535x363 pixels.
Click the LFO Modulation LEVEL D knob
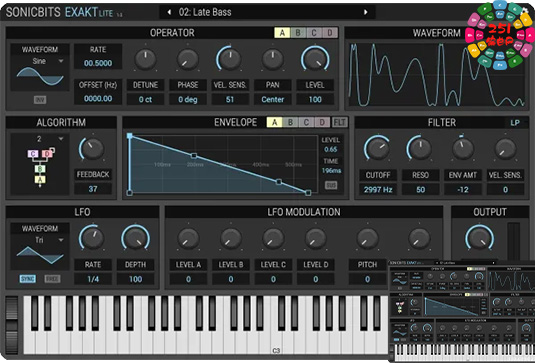click(315, 238)
